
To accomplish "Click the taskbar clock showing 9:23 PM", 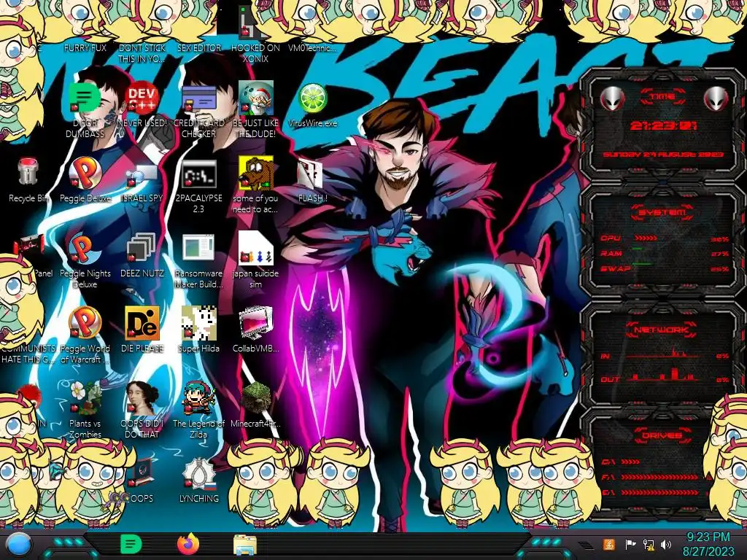I will pos(708,544).
